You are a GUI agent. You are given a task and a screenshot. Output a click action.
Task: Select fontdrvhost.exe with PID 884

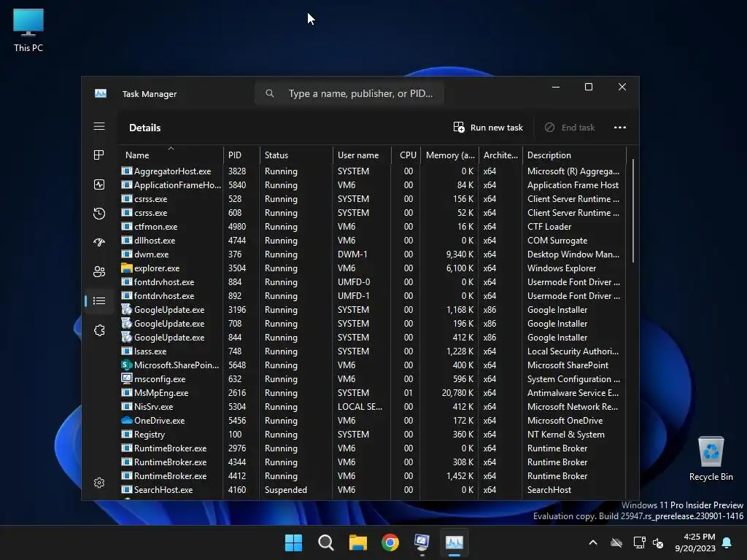click(x=371, y=282)
